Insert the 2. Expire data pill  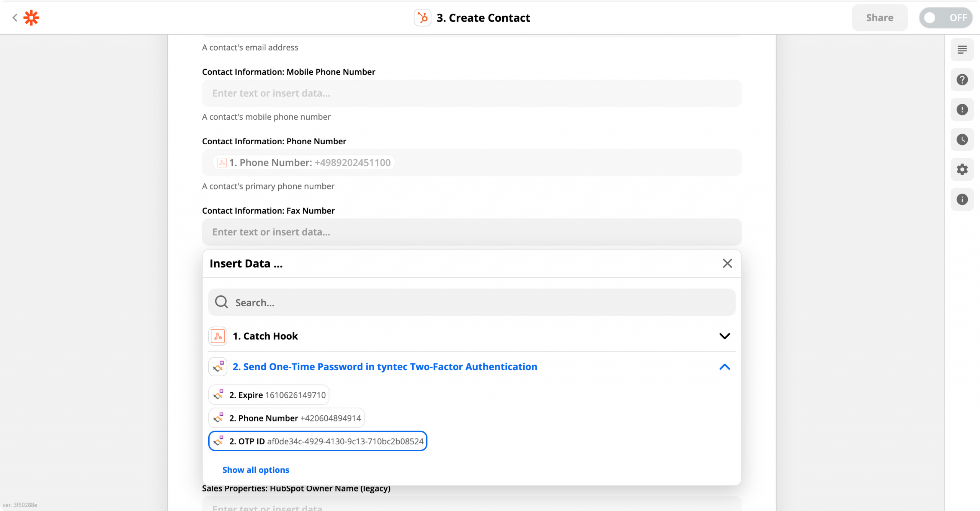(x=269, y=395)
